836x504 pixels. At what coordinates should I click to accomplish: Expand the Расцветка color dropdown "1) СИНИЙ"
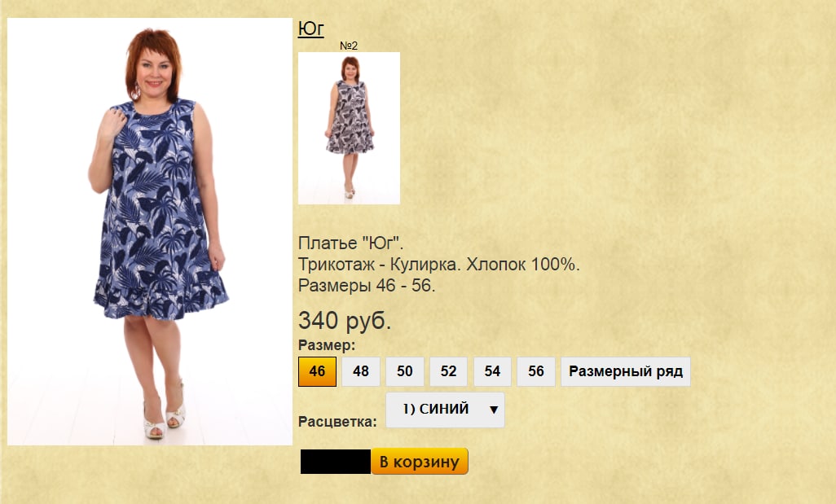click(x=445, y=410)
